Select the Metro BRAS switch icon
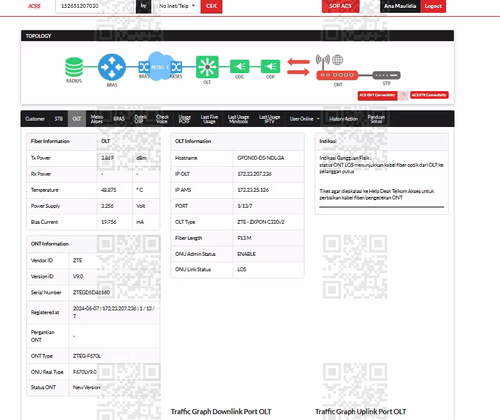Image resolution: width=500 pixels, height=420 pixels. click(x=144, y=67)
